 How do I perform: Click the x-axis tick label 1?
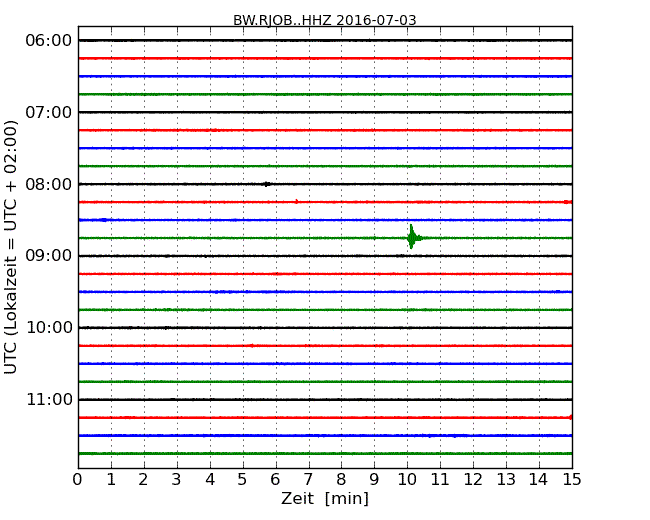[111, 480]
